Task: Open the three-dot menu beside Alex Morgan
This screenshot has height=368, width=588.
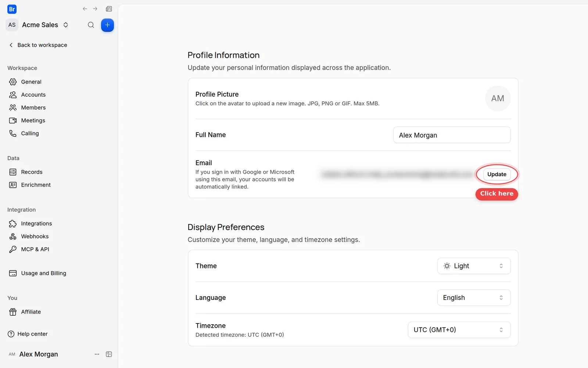Action: pyautogui.click(x=97, y=354)
